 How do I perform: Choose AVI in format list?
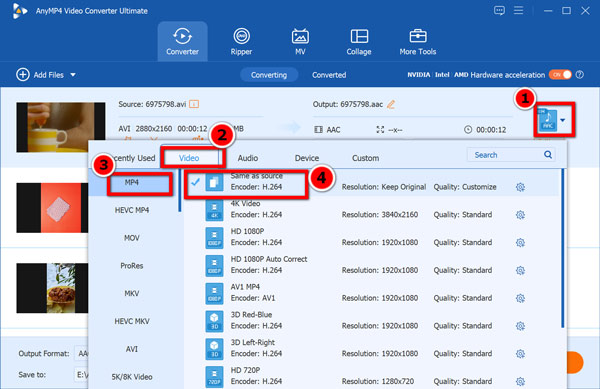[132, 349]
